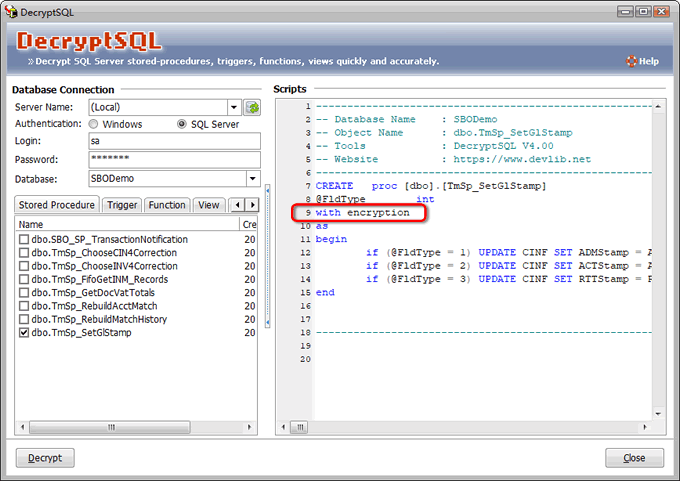Open Help via the lifebuoy icon
Viewport: 680px width, 481px height.
pos(631,61)
